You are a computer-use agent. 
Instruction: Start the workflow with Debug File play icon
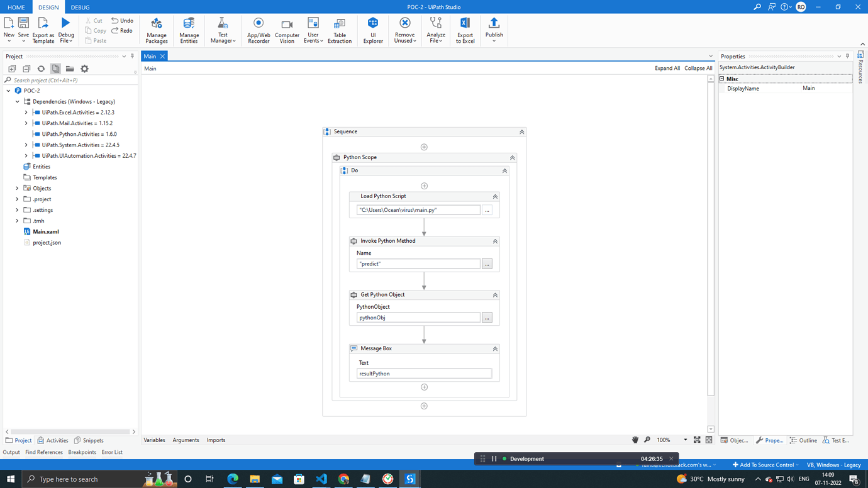click(65, 23)
